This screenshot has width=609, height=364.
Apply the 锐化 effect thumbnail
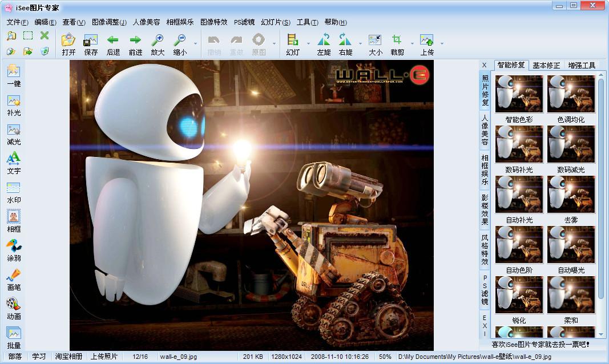click(x=519, y=295)
